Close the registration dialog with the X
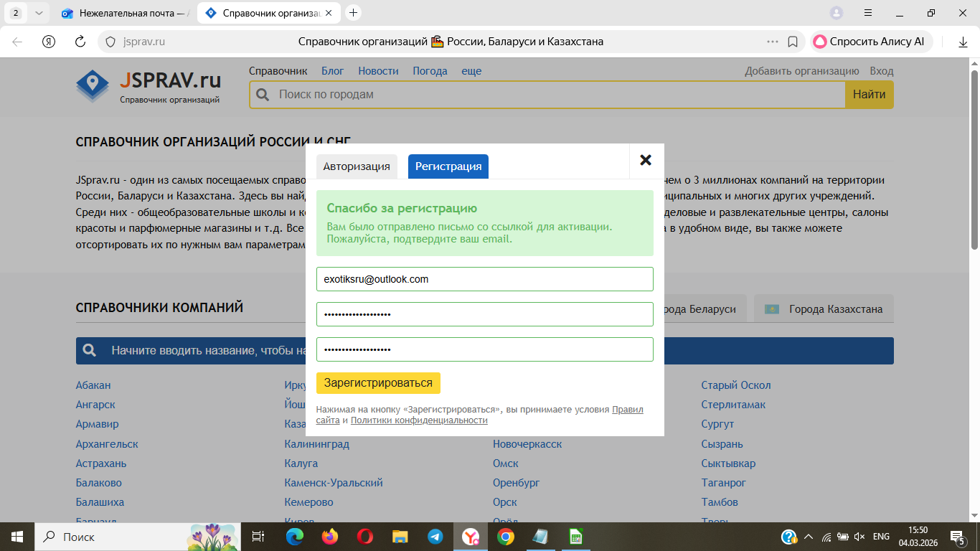Image resolution: width=980 pixels, height=551 pixels. click(x=646, y=160)
